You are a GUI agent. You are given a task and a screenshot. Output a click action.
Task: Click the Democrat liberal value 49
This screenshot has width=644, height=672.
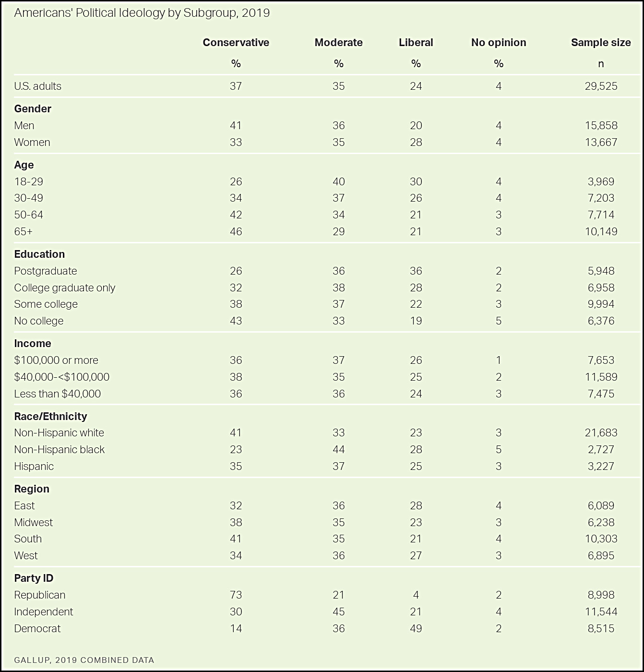416,629
